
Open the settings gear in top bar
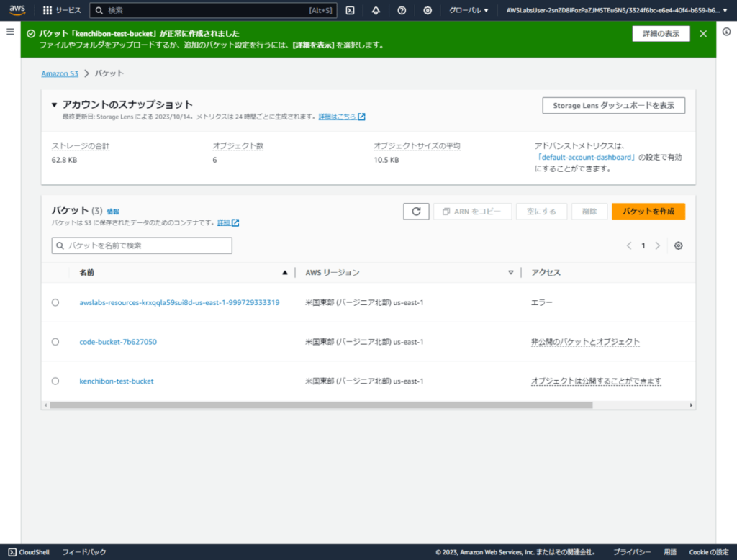point(428,10)
